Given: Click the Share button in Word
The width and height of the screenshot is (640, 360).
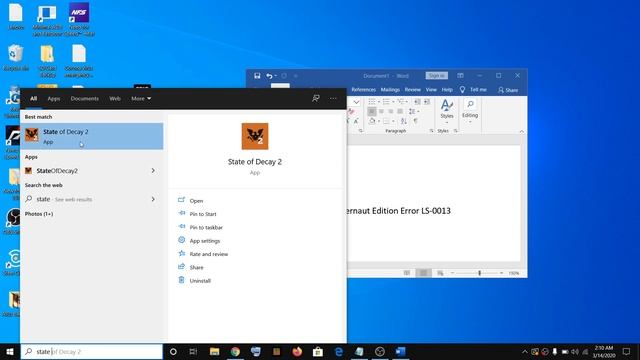Looking at the screenshot, I should coord(508,90).
